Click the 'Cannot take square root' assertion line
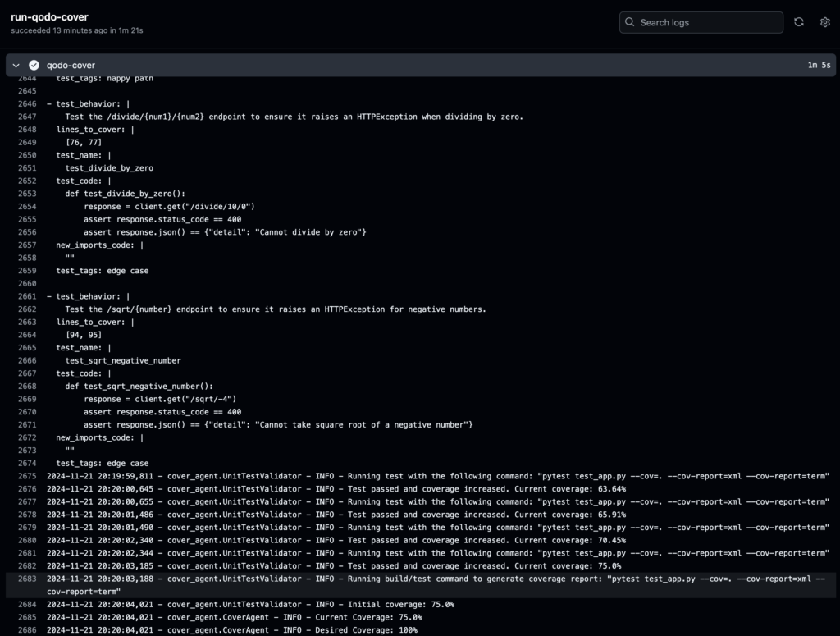Screen dimensions: 840x636 tap(278, 424)
